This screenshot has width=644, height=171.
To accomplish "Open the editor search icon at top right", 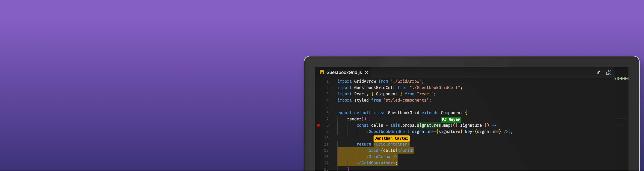I will pos(608,72).
